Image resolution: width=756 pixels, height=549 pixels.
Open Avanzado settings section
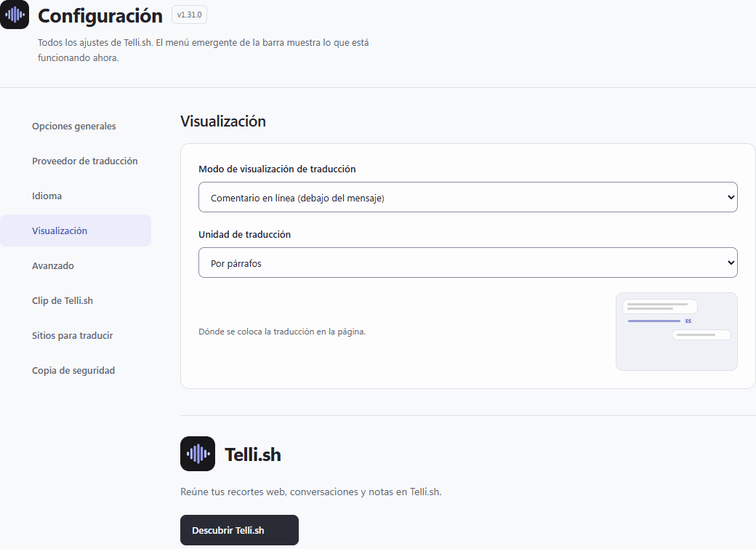[x=53, y=266]
